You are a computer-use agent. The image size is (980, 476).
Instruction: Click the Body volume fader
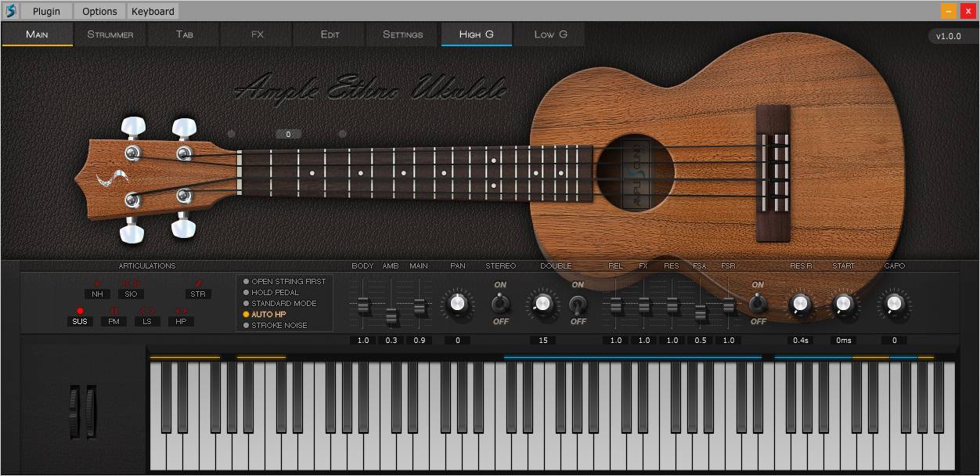[362, 305]
